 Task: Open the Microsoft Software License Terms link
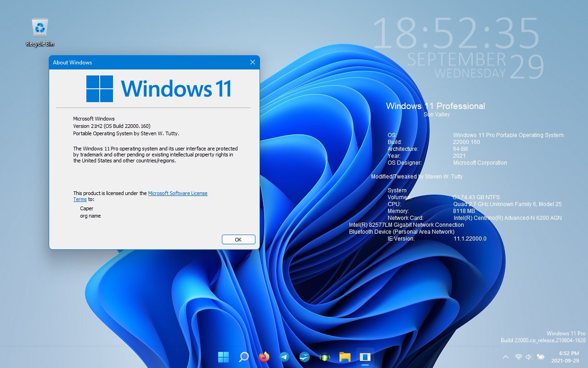(x=177, y=193)
